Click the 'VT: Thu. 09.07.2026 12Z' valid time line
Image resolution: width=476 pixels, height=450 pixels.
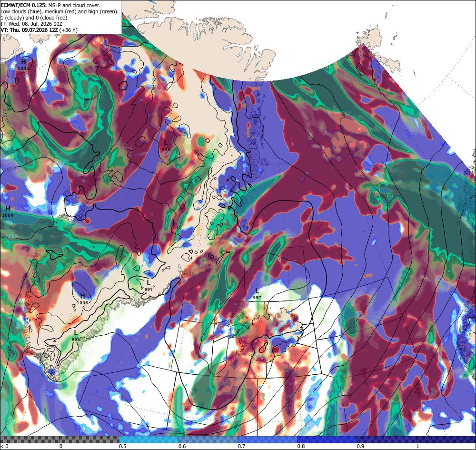pyautogui.click(x=39, y=30)
